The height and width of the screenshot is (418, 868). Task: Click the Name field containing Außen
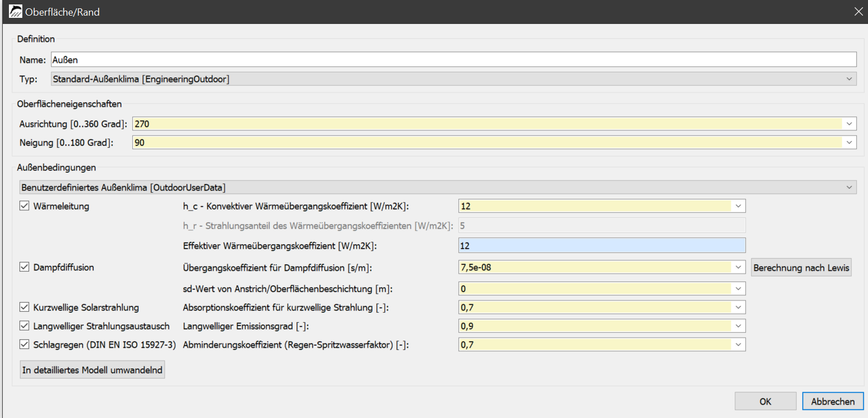(453, 59)
